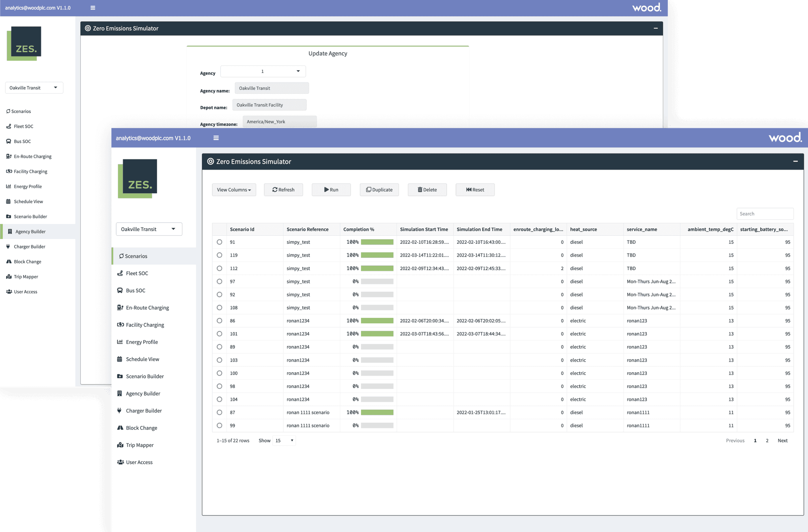The image size is (808, 532).
Task: Click the Schedule View calendar icon in front sidebar
Action: click(x=120, y=359)
